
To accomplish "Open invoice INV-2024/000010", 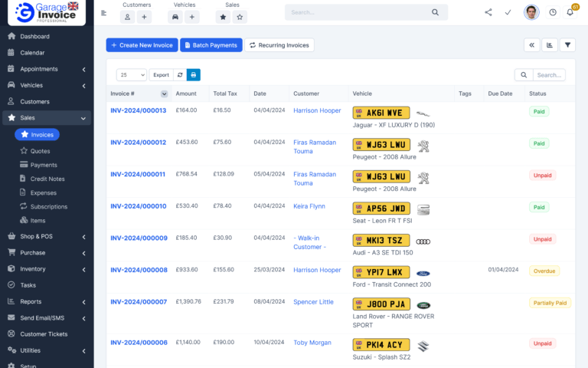I will point(138,206).
